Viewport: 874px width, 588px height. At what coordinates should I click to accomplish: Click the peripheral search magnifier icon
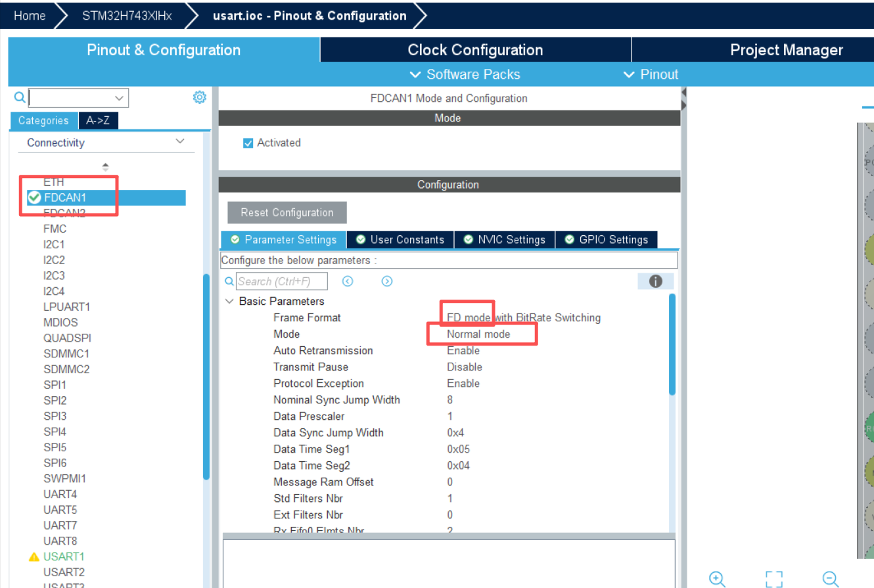20,98
